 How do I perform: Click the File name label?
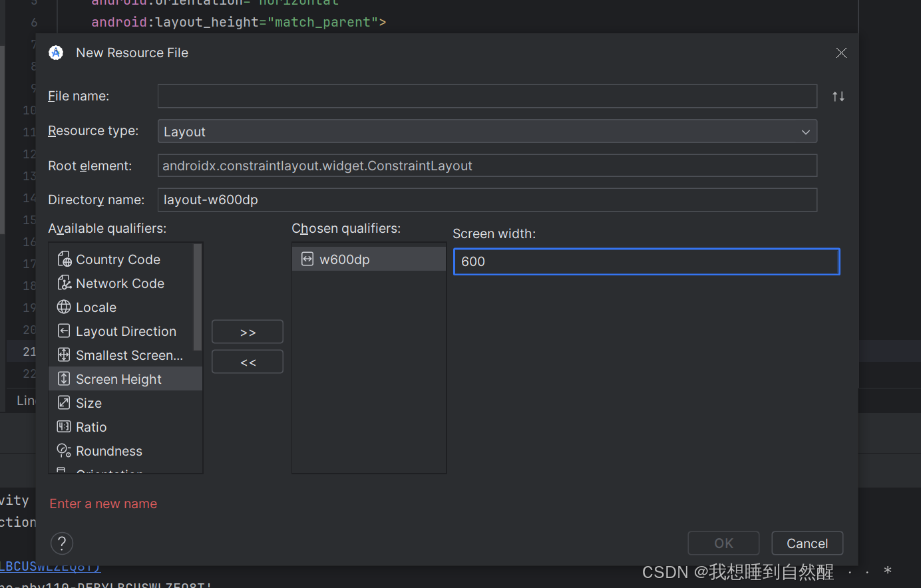[79, 96]
